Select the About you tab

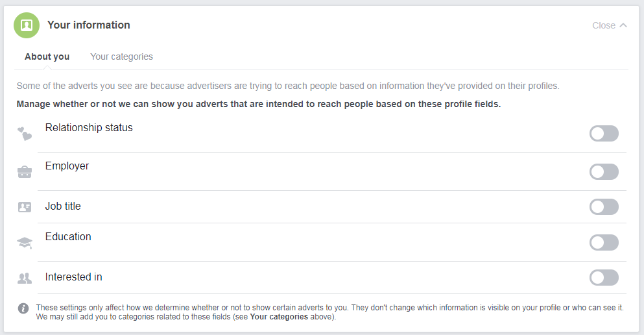pos(47,56)
